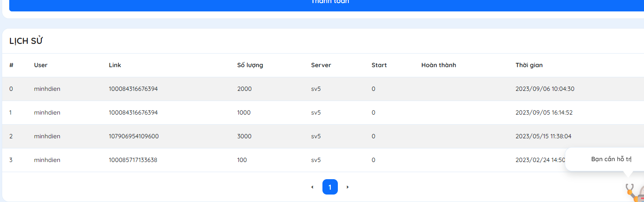644x202 pixels.
Task: Select link 100084316676394 in row 1
Action: coord(133,112)
